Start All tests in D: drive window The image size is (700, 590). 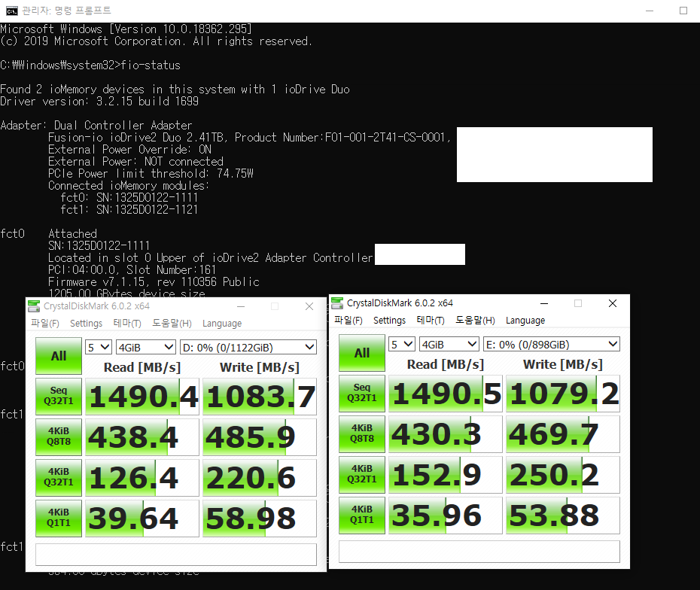click(59, 356)
